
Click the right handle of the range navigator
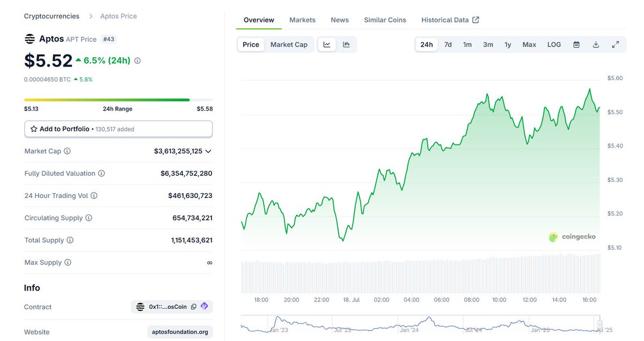pos(601,324)
